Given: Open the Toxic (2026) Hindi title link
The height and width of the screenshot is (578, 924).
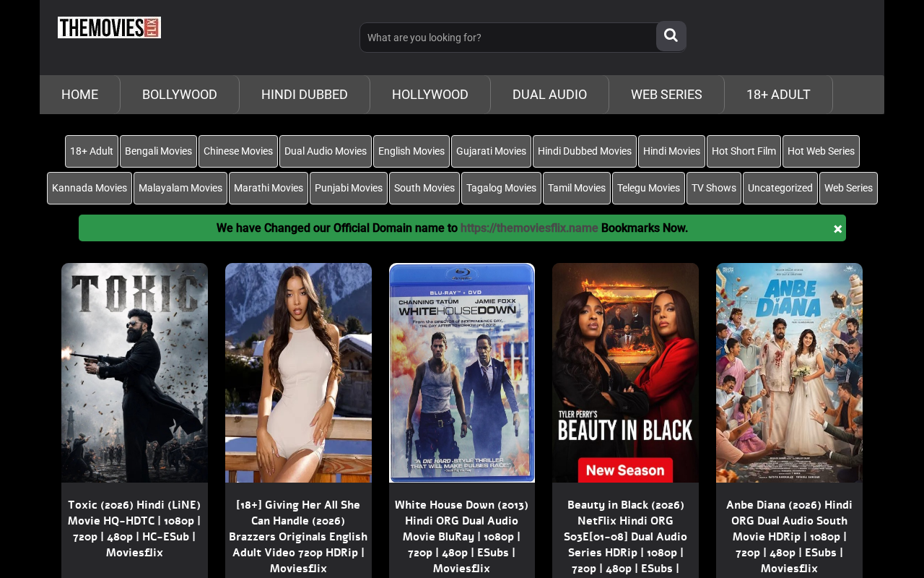Looking at the screenshot, I should click(x=134, y=529).
